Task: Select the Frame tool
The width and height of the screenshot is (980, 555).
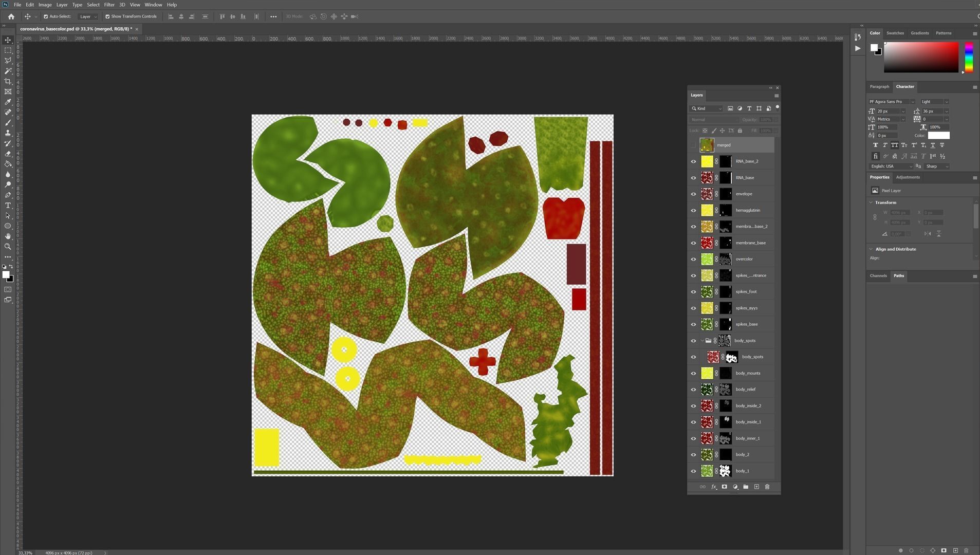Action: point(8,91)
